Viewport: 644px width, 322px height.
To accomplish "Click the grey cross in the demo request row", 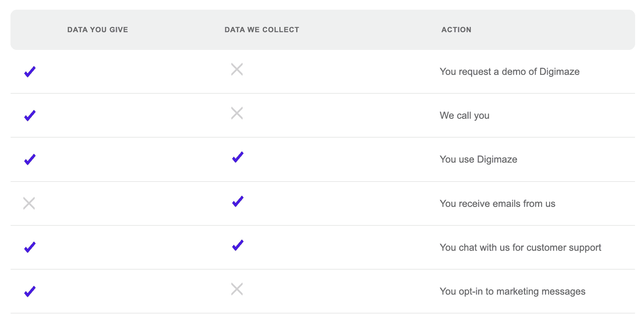I will click(237, 69).
